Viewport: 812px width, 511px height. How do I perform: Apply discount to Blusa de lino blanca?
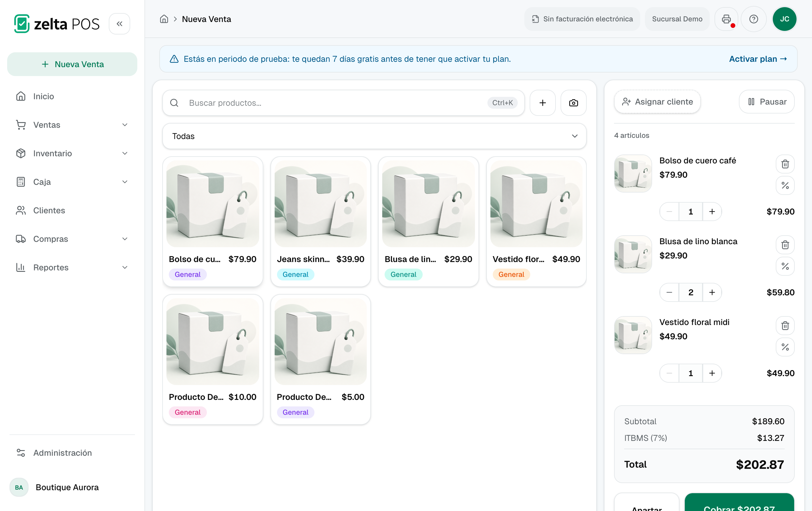[785, 266]
